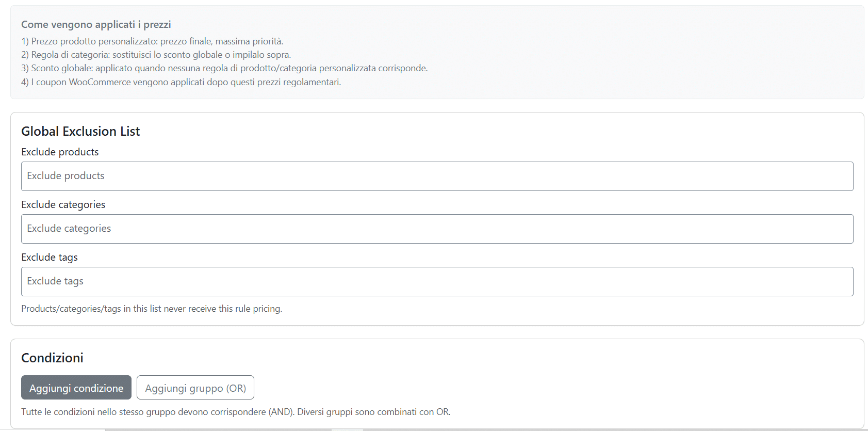Click the Aggiungi gruppo (OR) button
The width and height of the screenshot is (868, 431).
click(195, 388)
